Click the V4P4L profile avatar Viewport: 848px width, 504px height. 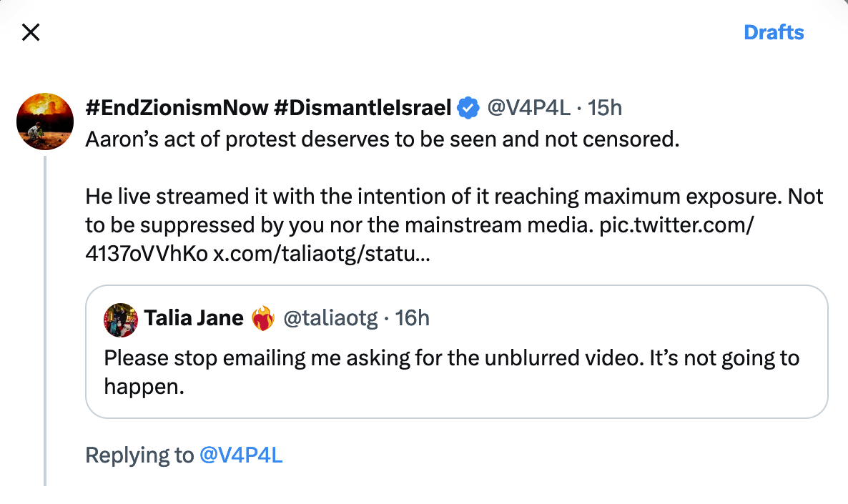[45, 121]
